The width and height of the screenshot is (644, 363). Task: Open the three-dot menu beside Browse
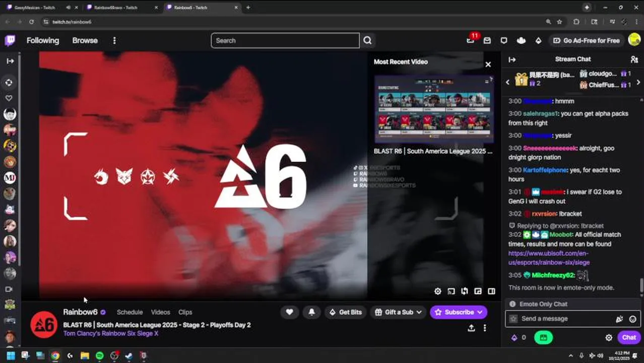click(x=114, y=40)
